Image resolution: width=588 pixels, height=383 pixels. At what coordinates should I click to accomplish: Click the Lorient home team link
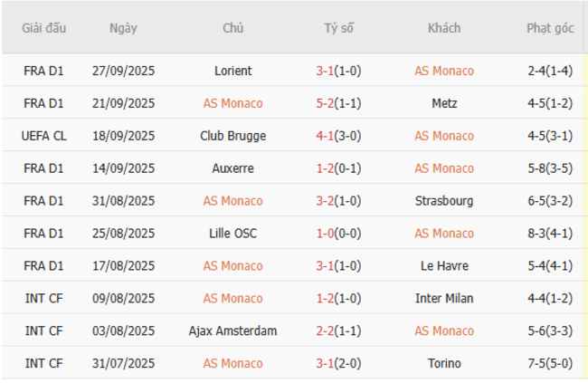233,71
